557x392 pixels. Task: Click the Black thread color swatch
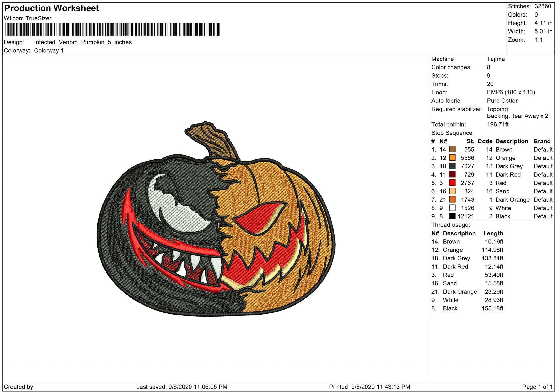(x=452, y=216)
